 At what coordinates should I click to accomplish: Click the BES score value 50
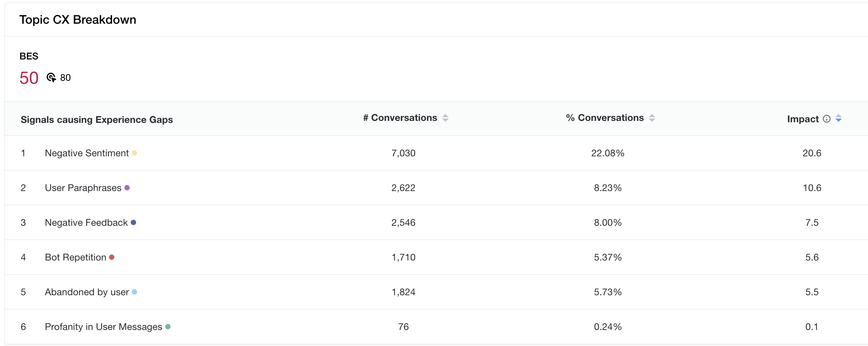click(x=29, y=78)
